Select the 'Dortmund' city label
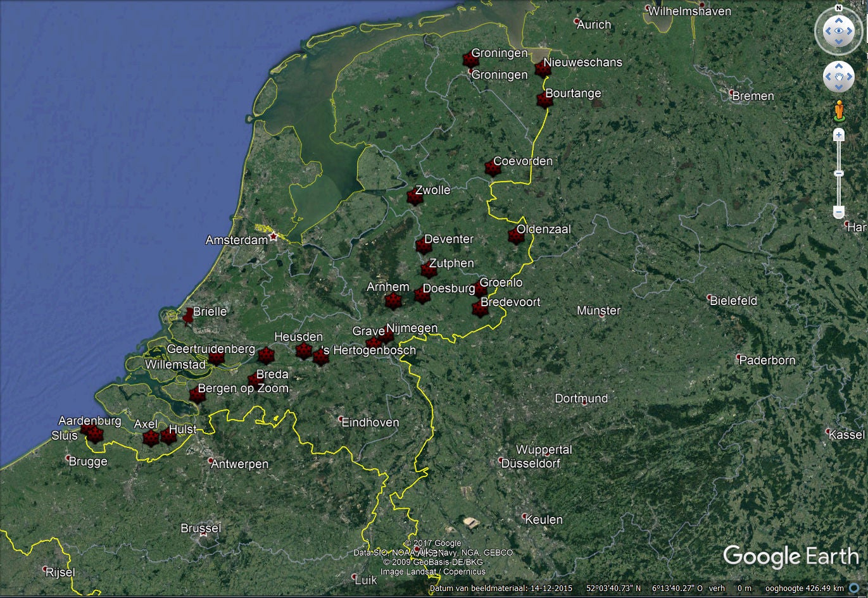The width and height of the screenshot is (868, 598). (x=581, y=399)
